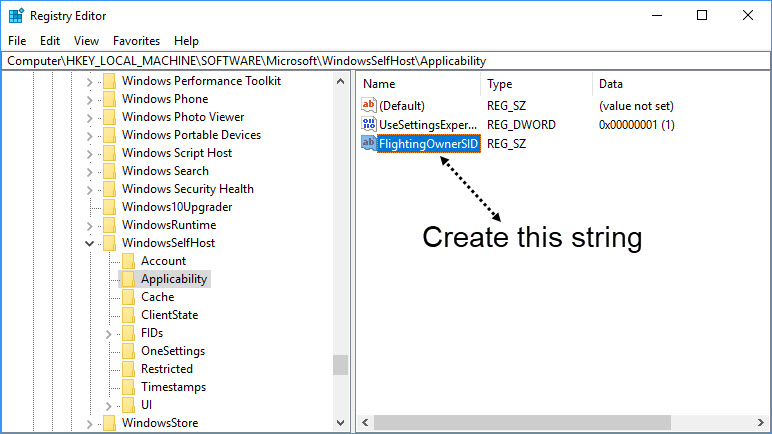Click the WindowsSelfHost folder icon

tap(110, 243)
